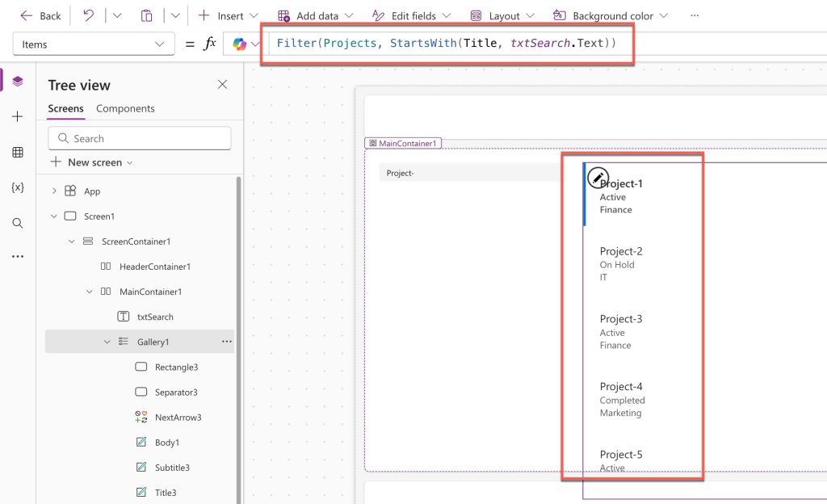Switch to the Components tab
The image size is (827, 504).
coord(125,108)
